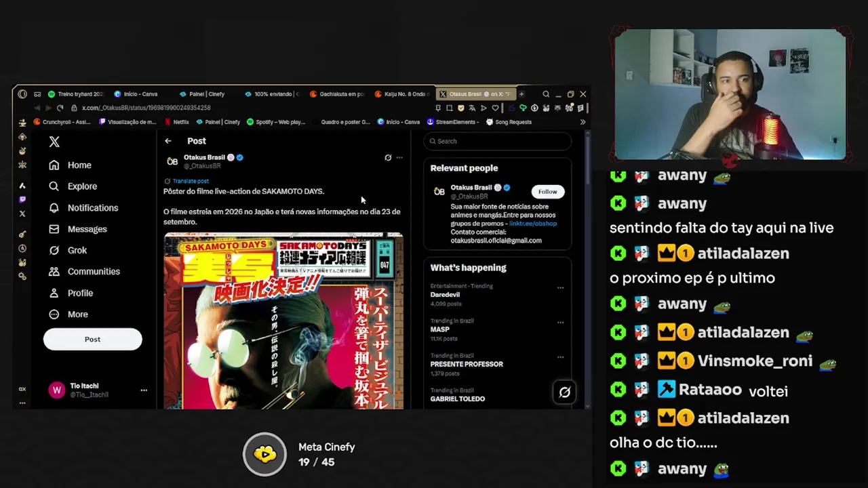Open the MASP trend options
The width and height of the screenshot is (868, 488).
tap(560, 322)
